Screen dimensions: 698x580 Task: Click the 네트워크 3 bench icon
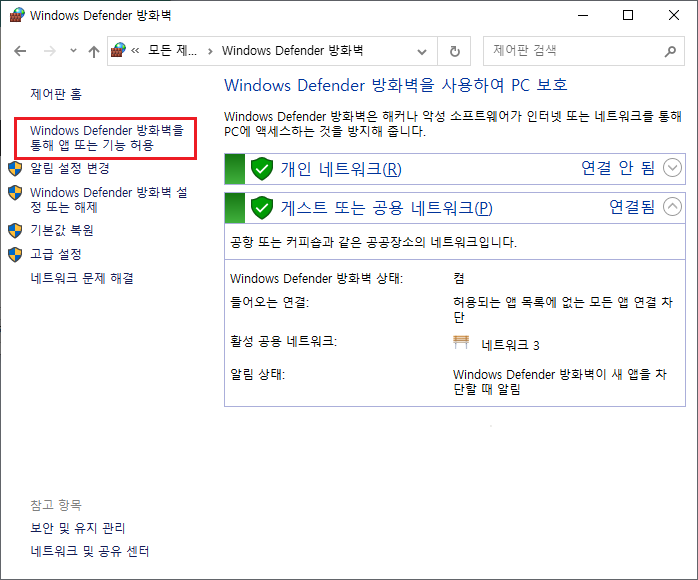point(461,342)
